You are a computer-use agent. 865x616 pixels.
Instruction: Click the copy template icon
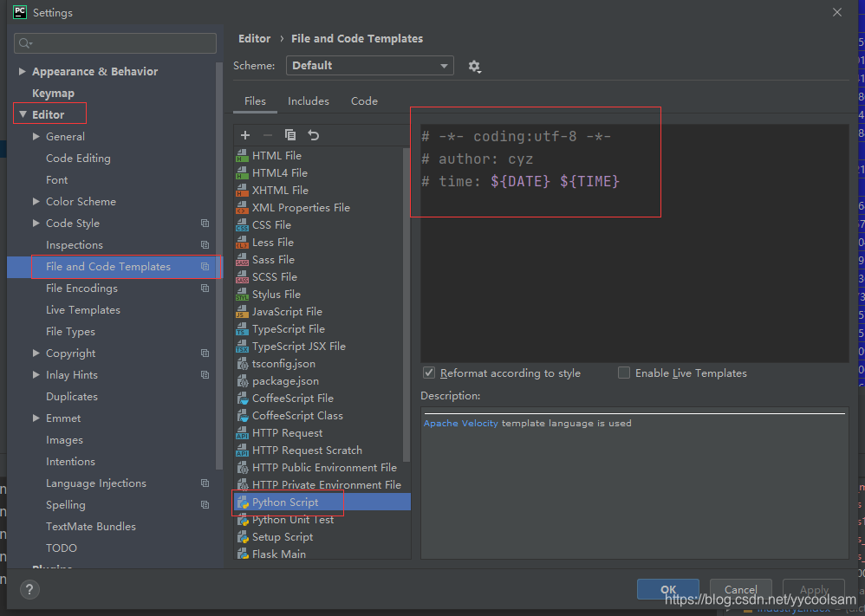click(x=290, y=135)
